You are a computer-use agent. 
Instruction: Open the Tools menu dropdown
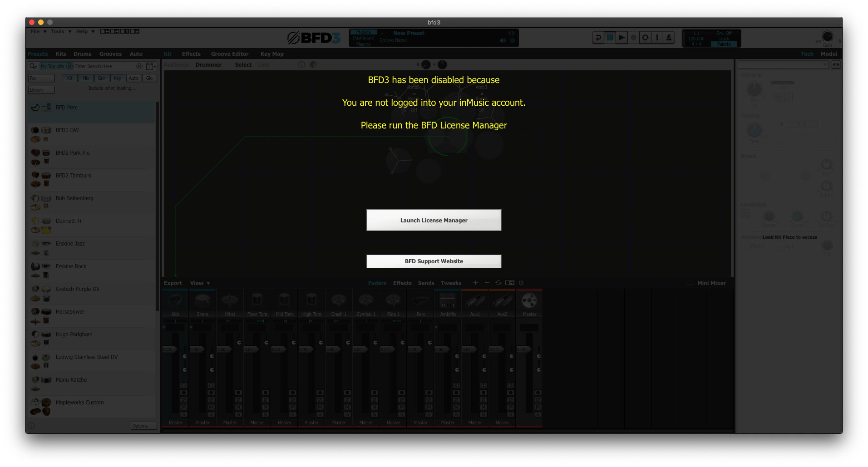click(x=61, y=31)
